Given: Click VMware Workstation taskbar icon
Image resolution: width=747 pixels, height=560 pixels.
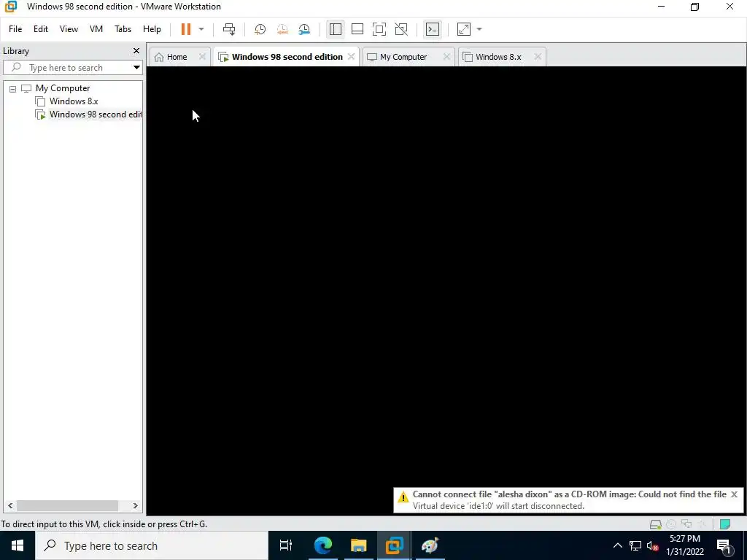Looking at the screenshot, I should click(x=395, y=545).
